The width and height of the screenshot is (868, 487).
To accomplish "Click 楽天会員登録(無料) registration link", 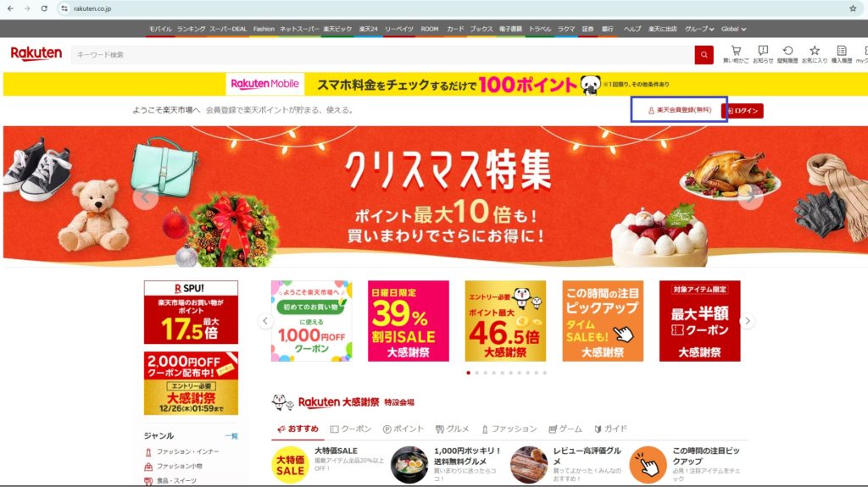I will click(679, 110).
